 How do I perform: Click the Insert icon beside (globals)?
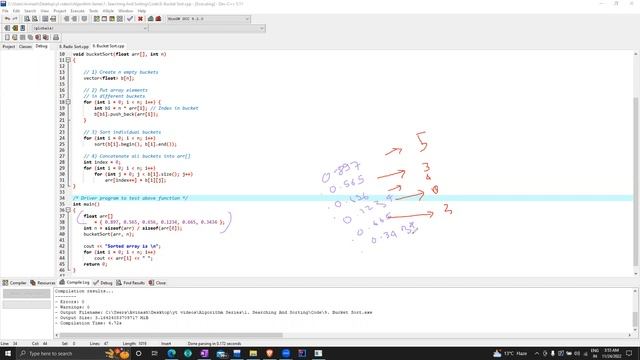click(x=7, y=28)
